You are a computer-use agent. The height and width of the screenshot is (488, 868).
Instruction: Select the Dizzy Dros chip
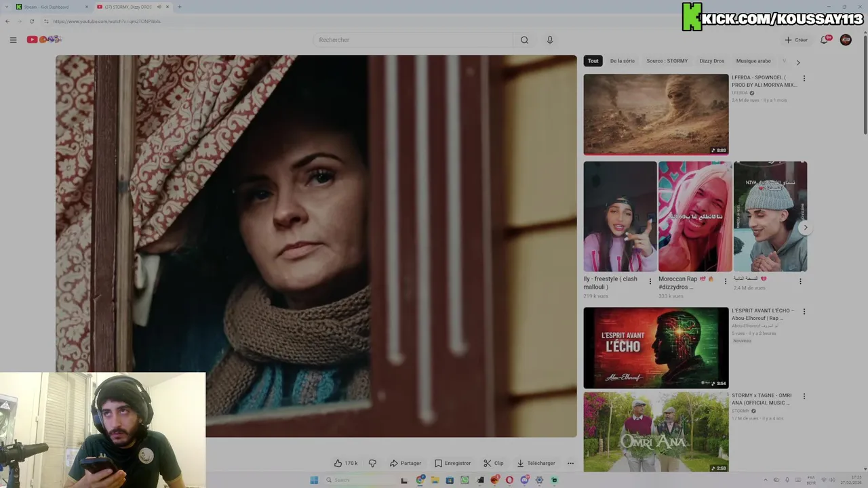click(712, 61)
